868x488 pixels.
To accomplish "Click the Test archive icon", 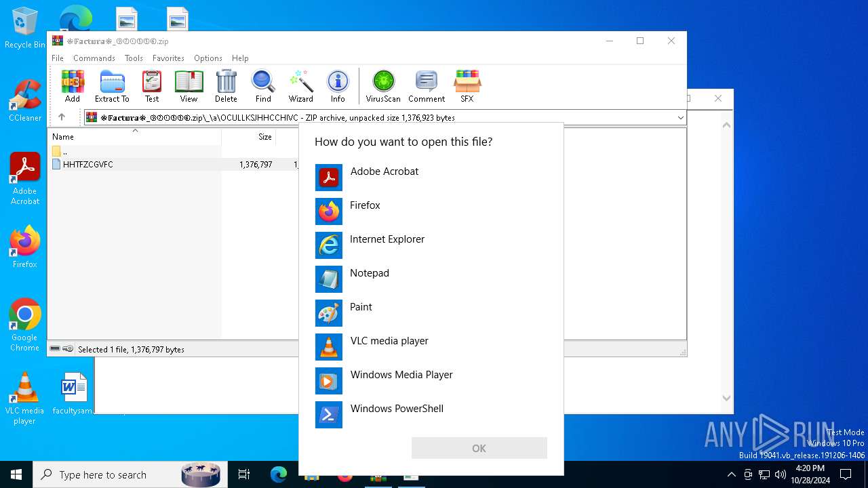I will click(152, 86).
